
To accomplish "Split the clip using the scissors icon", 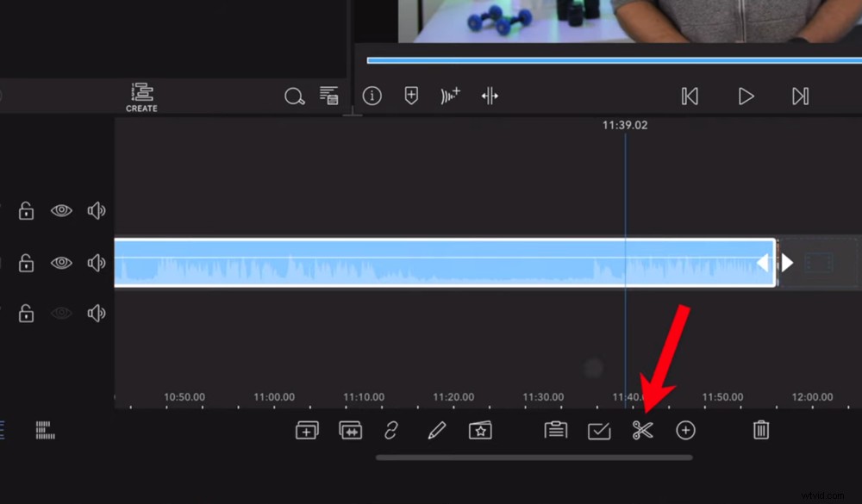I will (643, 431).
